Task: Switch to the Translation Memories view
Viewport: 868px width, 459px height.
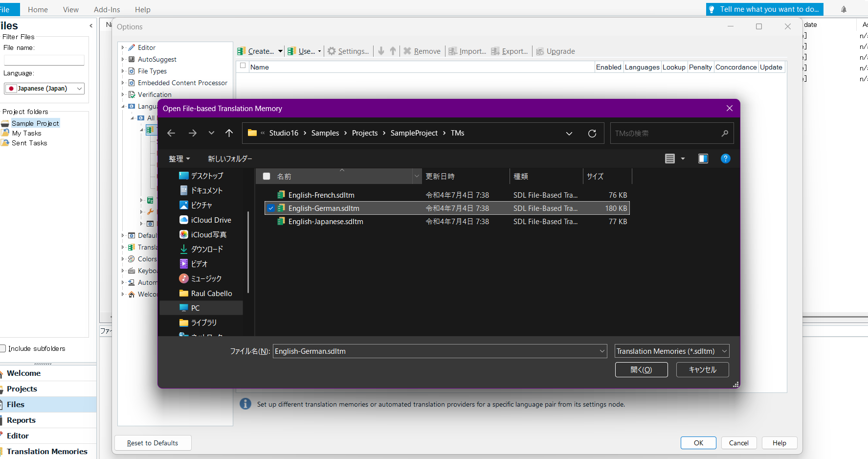Action: tap(47, 451)
